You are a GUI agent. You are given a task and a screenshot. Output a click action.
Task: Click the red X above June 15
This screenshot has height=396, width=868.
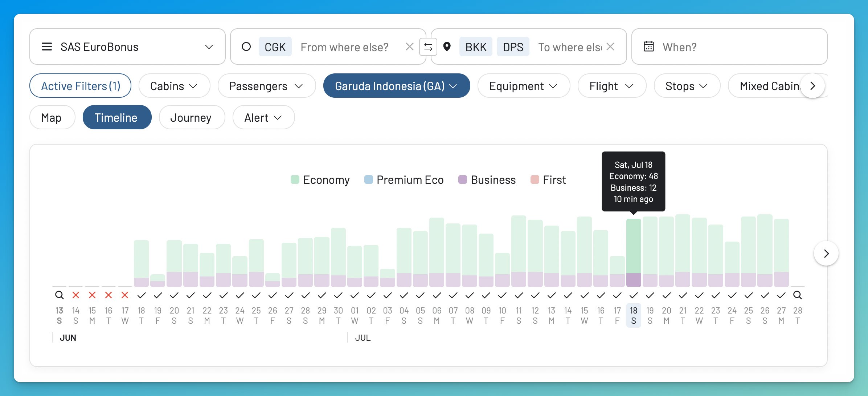coord(92,295)
